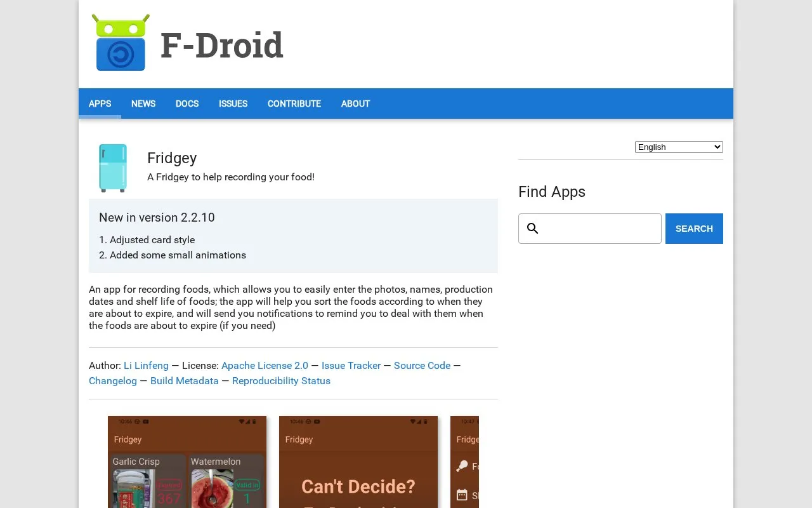Open the ISSUES tab
This screenshot has height=508, width=812.
[233, 104]
